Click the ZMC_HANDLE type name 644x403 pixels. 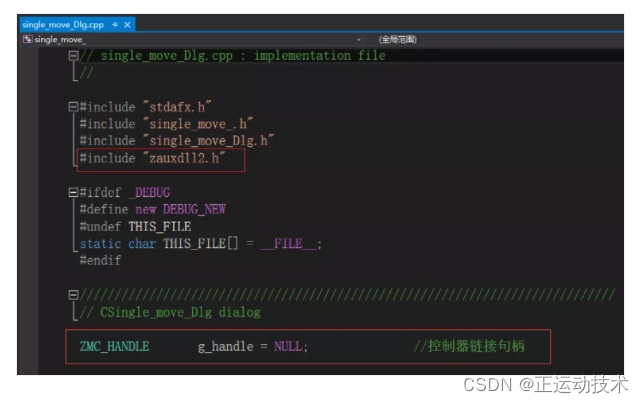[x=114, y=346]
